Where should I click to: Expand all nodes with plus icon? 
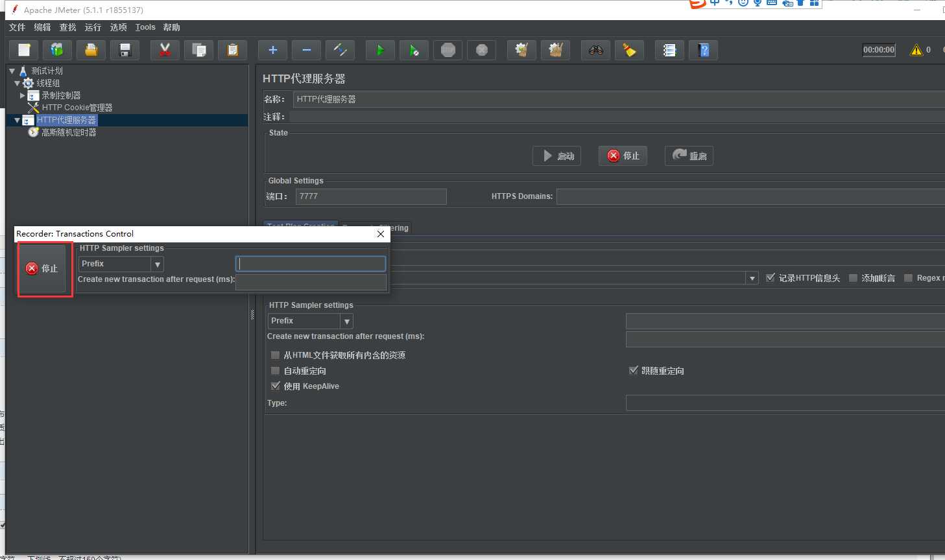click(x=272, y=50)
